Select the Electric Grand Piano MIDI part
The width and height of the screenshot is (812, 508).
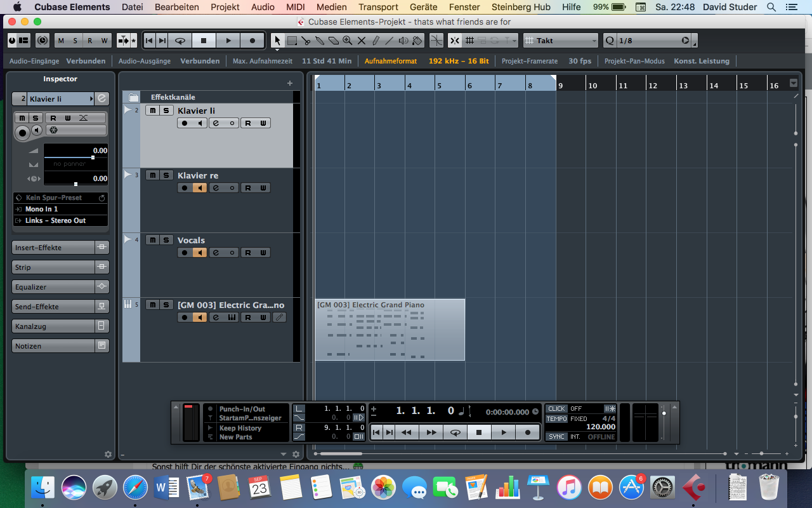tap(390, 330)
